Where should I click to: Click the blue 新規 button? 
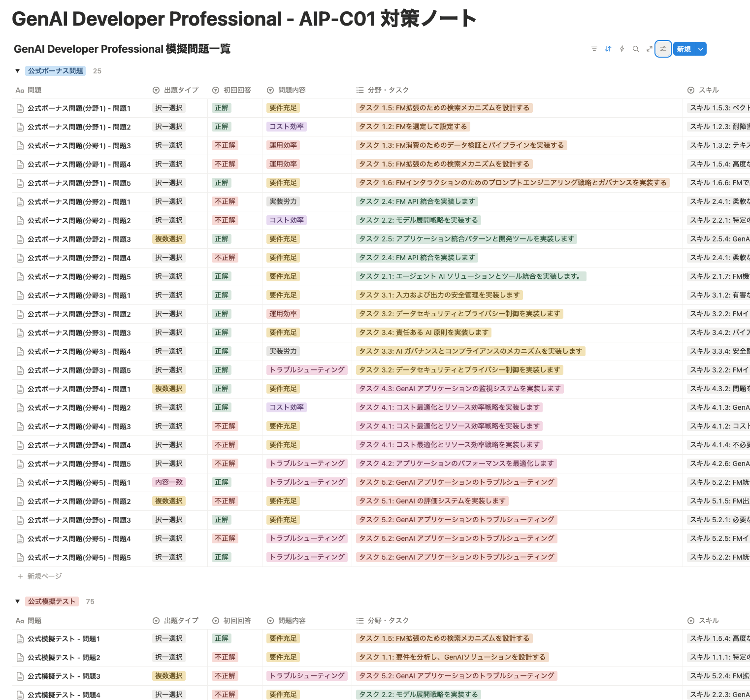tap(685, 49)
